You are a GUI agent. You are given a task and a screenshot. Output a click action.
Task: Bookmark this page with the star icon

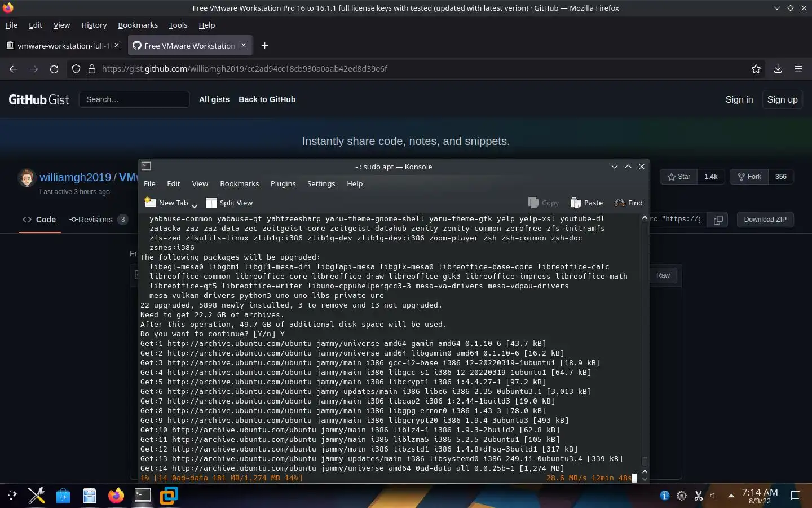tap(756, 69)
